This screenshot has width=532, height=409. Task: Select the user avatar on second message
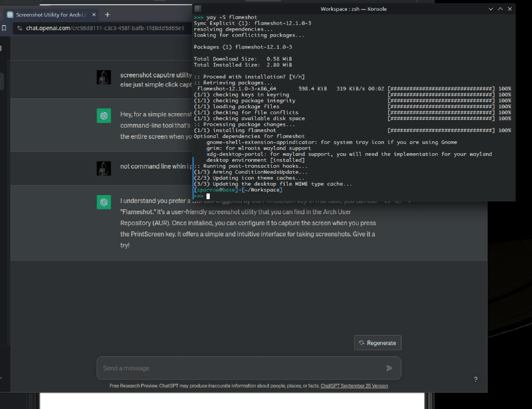tap(103, 168)
